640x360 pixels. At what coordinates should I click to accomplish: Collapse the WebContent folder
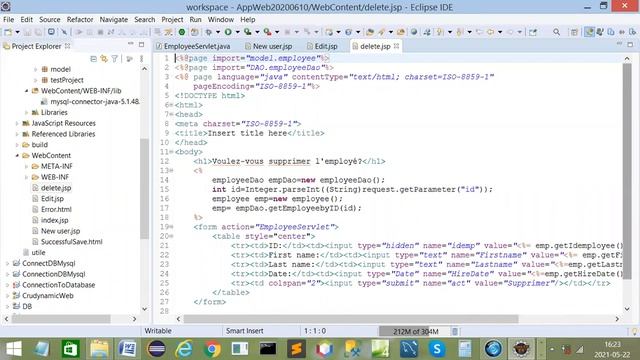17,156
